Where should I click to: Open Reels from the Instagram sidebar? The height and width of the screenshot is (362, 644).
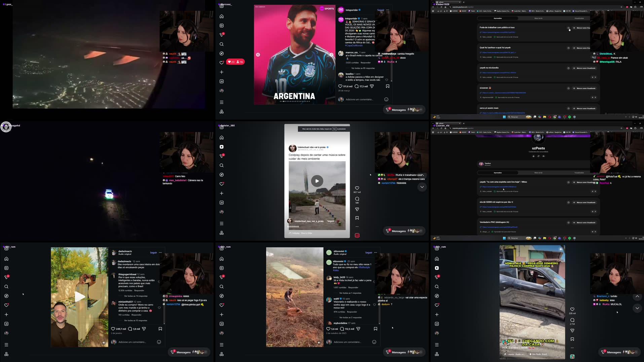pos(221,26)
